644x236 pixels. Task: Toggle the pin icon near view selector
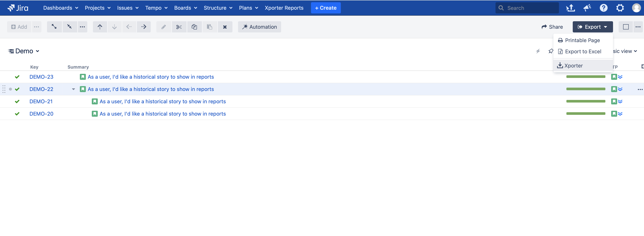click(x=551, y=51)
